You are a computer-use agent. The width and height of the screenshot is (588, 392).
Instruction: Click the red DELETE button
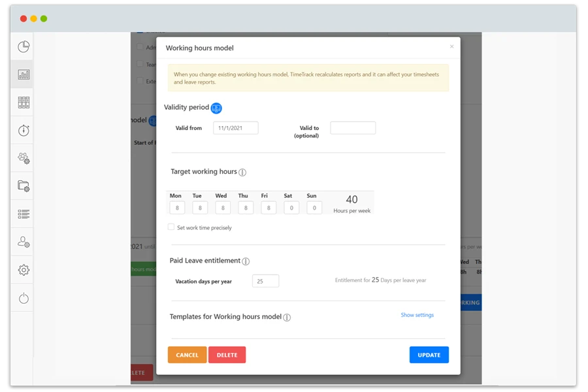pyautogui.click(x=227, y=355)
